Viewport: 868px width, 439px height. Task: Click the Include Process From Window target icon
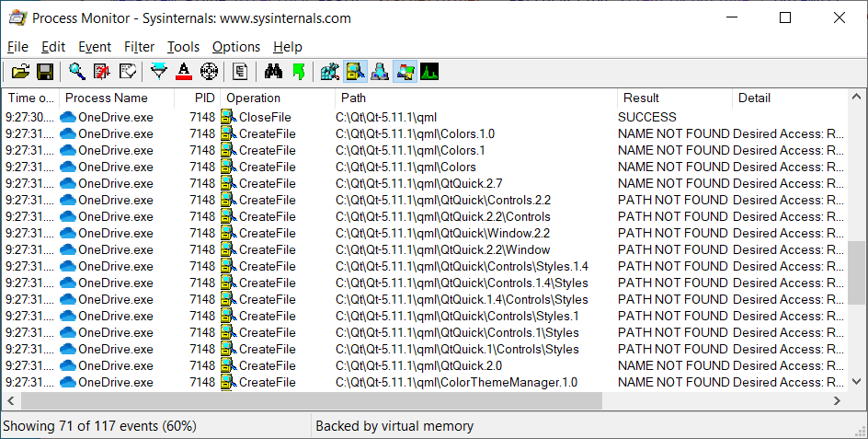click(x=209, y=72)
